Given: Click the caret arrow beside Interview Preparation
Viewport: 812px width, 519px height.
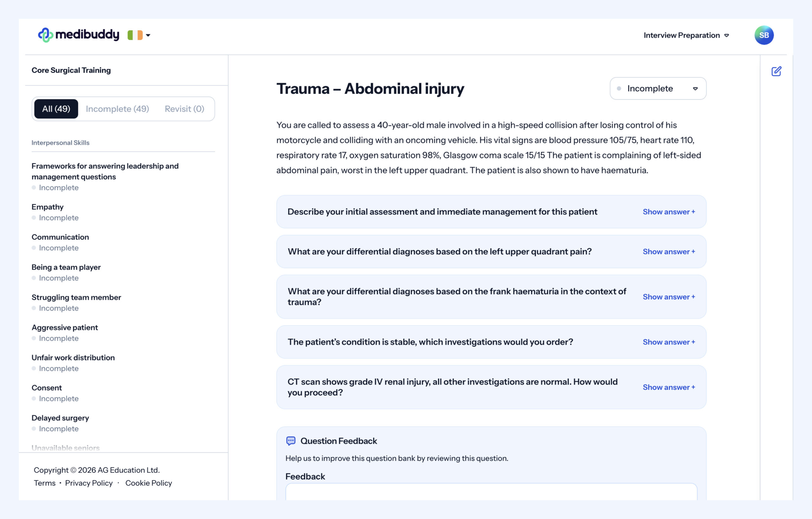Looking at the screenshot, I should [727, 36].
